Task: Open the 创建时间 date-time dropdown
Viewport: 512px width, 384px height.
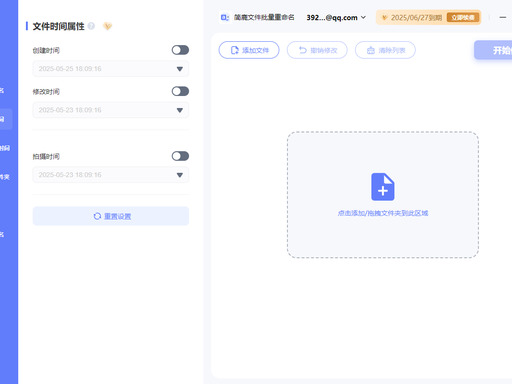Action: tap(111, 69)
